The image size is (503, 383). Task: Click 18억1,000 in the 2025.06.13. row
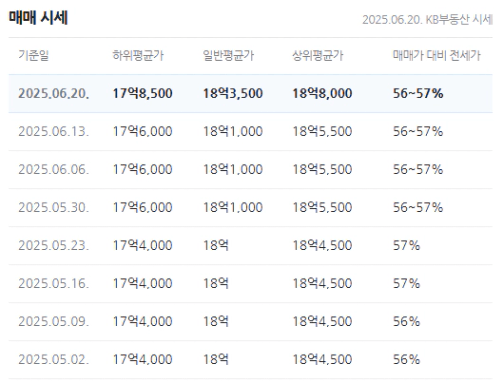233,131
